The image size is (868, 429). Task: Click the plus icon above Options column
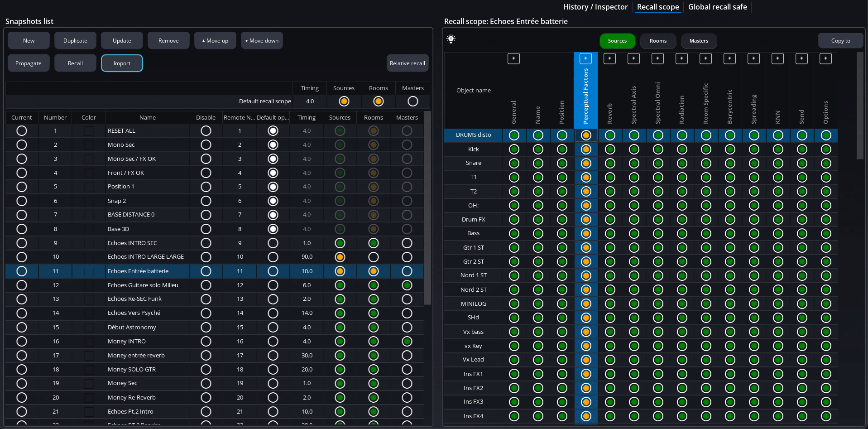[825, 58]
